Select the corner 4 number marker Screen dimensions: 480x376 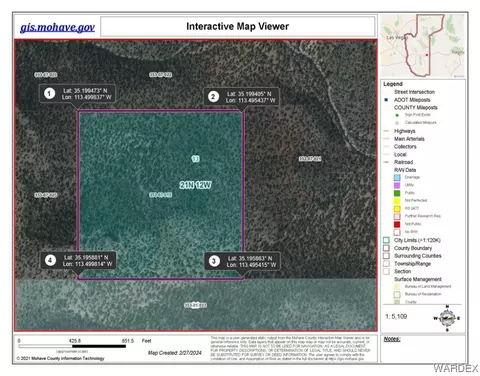pyautogui.click(x=50, y=260)
